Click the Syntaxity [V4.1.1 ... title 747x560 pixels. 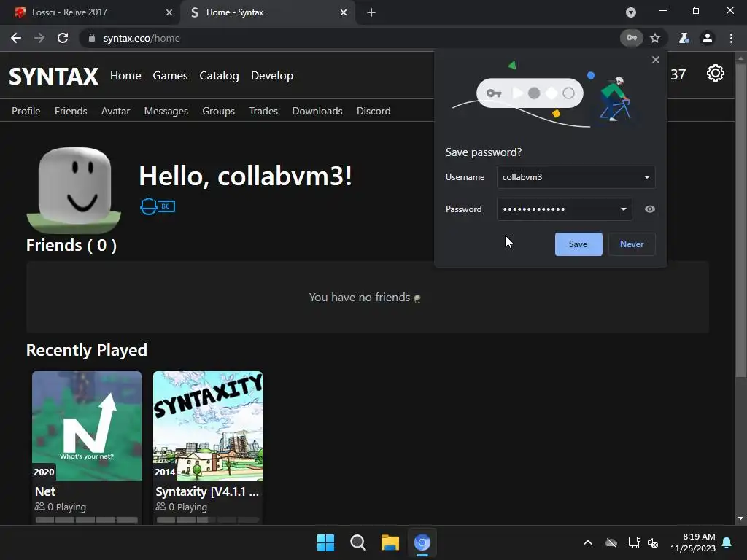click(207, 491)
